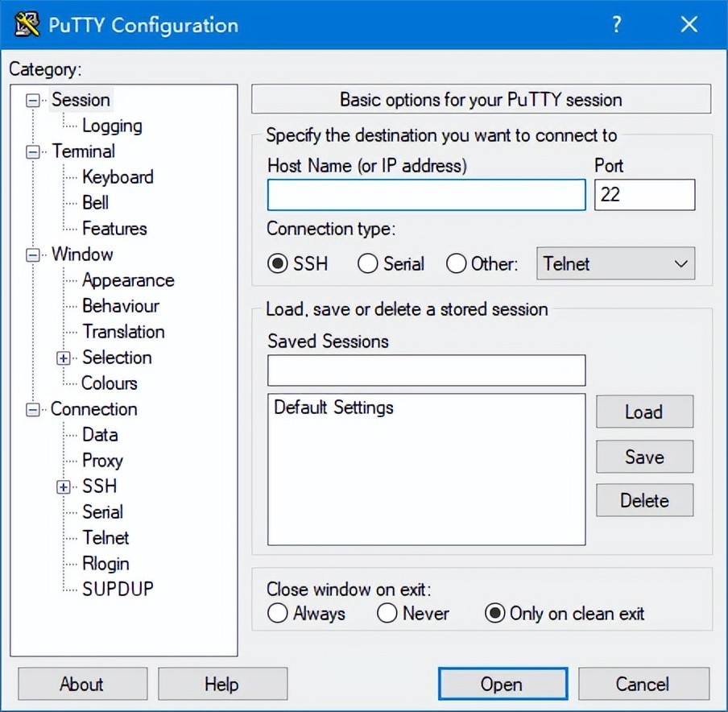728x712 pixels.
Task: Collapse the Terminal category
Action: point(33,151)
